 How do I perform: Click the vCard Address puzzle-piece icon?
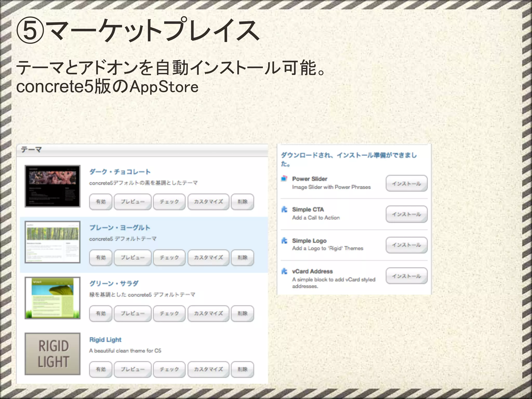284,271
